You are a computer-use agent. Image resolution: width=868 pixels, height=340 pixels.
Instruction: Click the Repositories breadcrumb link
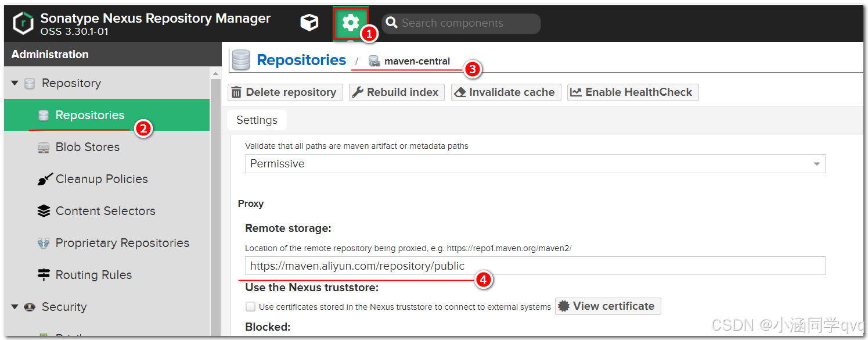301,60
